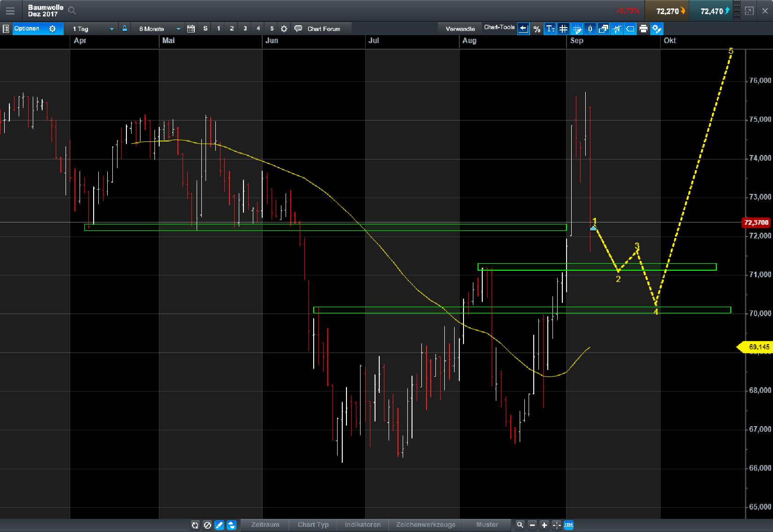Switch to the Zeichenwerkzeuge section

pos(425,525)
